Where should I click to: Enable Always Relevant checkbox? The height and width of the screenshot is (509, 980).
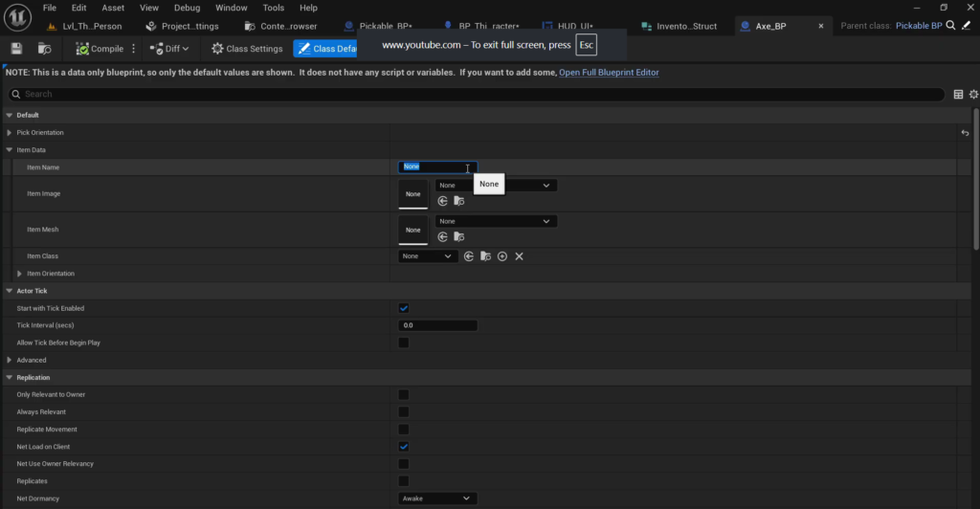(x=404, y=412)
